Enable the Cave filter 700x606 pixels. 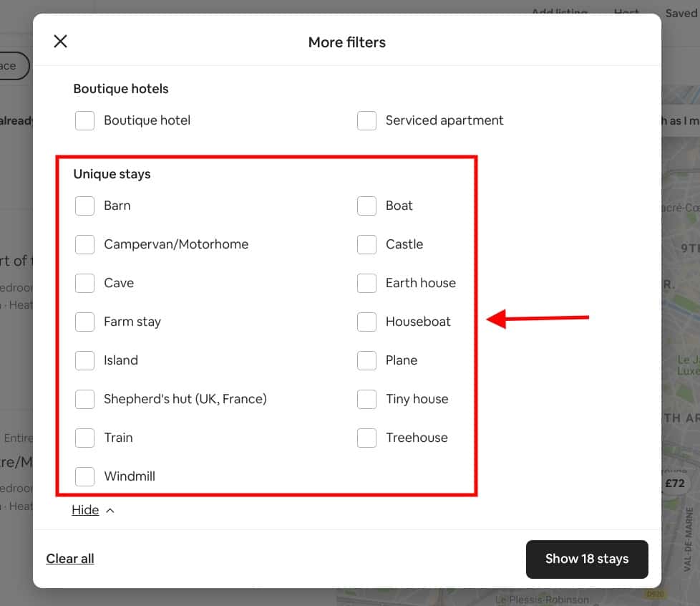pyautogui.click(x=84, y=283)
